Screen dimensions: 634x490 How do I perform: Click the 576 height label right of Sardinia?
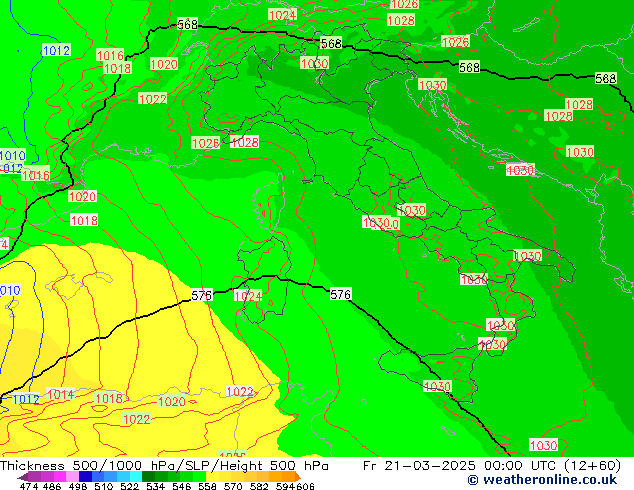(x=340, y=294)
